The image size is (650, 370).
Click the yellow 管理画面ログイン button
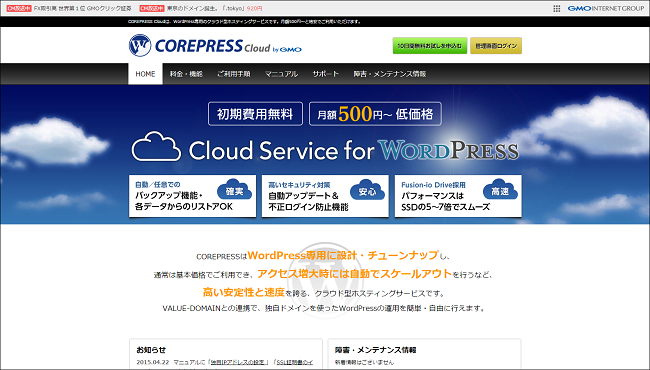pos(496,46)
